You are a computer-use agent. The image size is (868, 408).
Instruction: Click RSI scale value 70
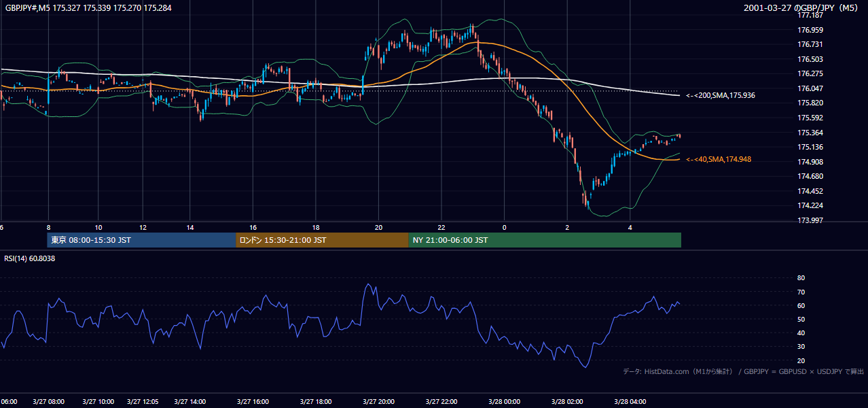click(801, 292)
